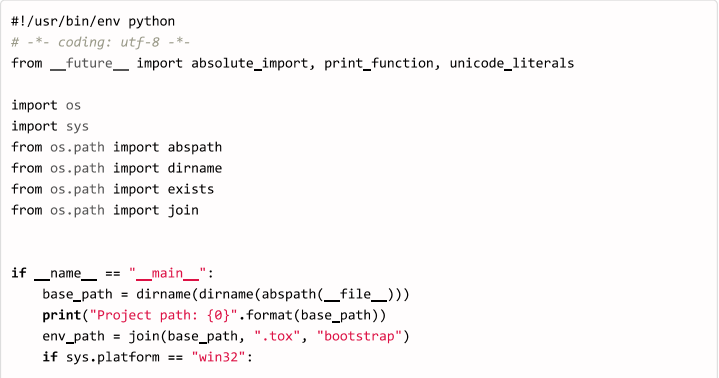This screenshot has width=719, height=378.
Task: Click the 'Project path: {0}' string
Action: [x=164, y=316]
